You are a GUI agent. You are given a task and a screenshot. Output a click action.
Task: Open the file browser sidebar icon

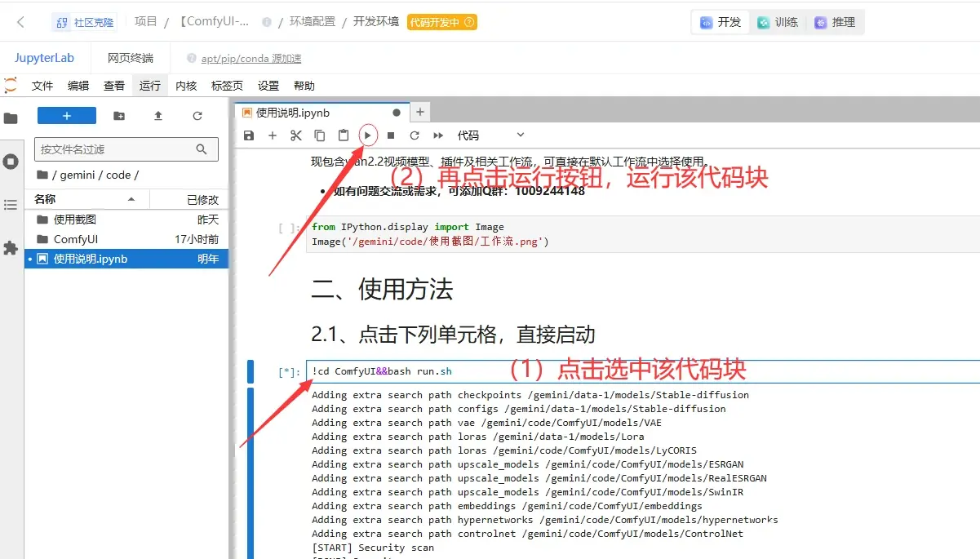(x=11, y=118)
